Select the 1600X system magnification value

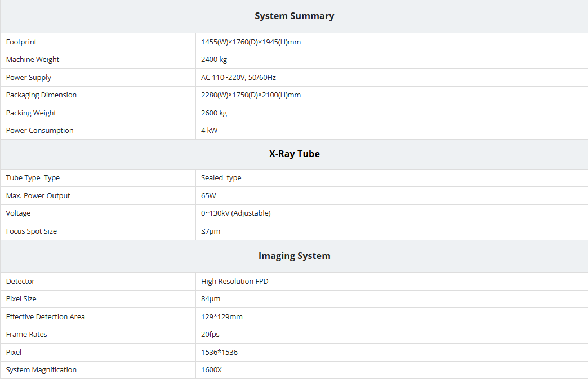pos(212,370)
